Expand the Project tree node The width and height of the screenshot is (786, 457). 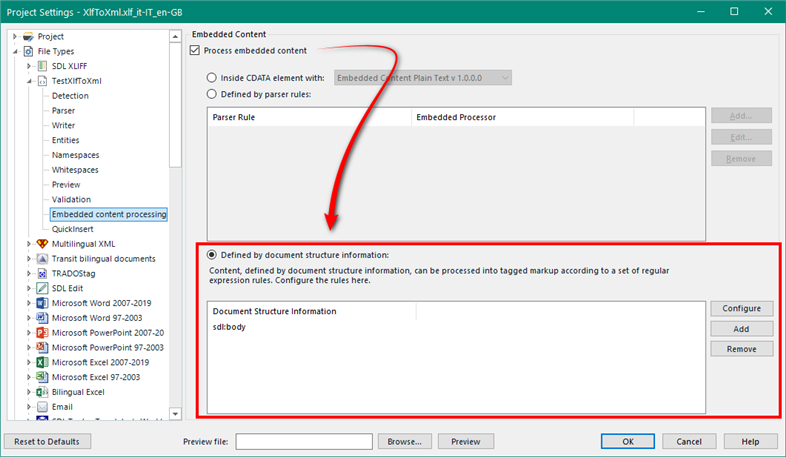[15, 37]
